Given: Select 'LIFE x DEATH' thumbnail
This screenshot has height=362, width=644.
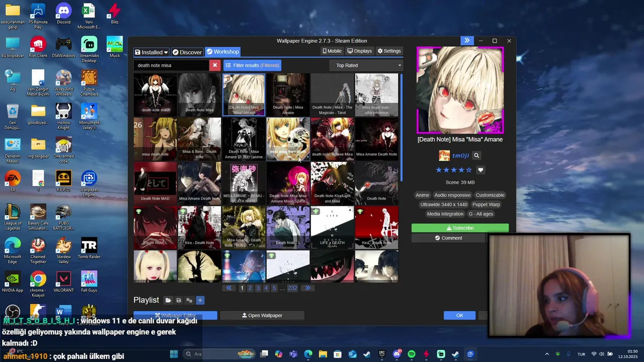Looking at the screenshot, I should [332, 228].
